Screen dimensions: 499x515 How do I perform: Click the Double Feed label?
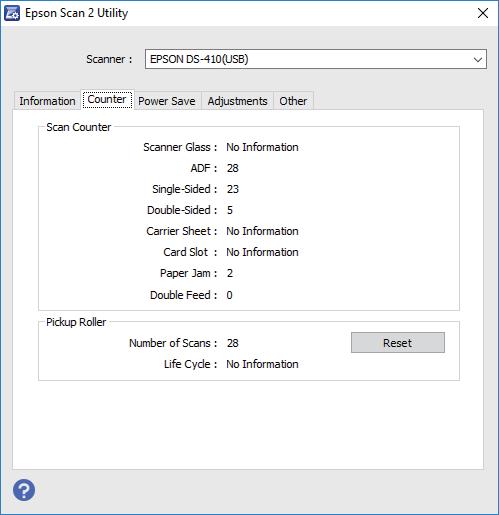[x=184, y=295]
